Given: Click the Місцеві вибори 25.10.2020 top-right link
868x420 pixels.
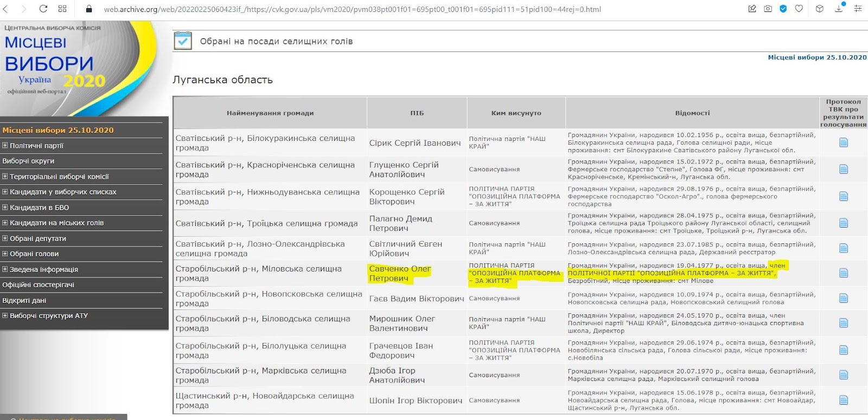Looking at the screenshot, I should click(816, 57).
